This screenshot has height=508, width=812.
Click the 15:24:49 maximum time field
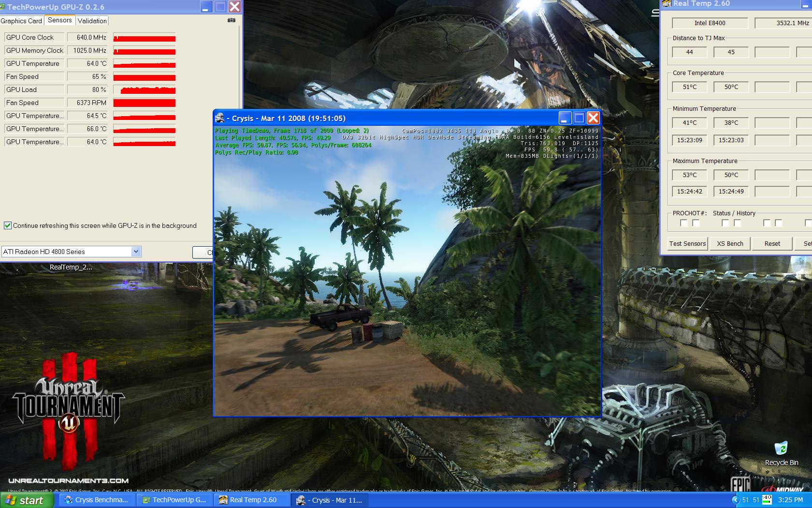(x=731, y=191)
